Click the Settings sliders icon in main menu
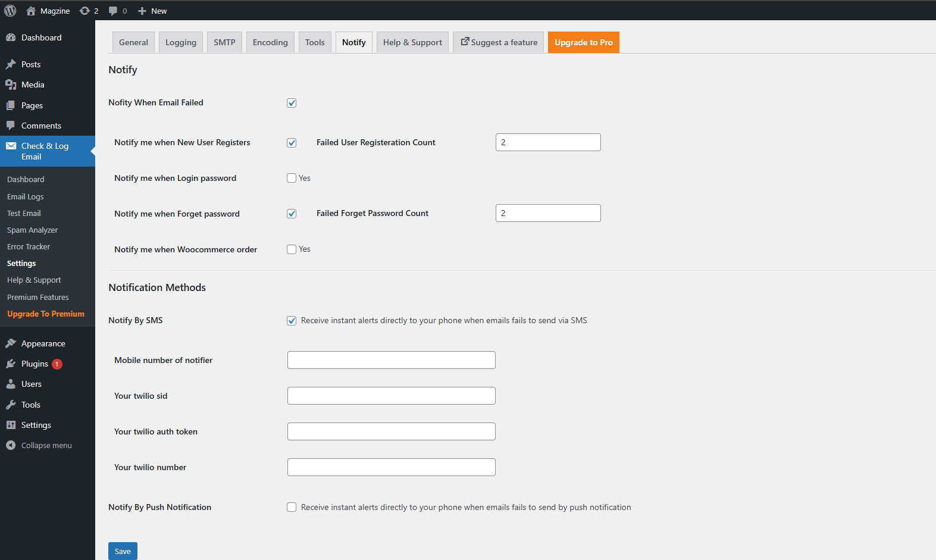The height and width of the screenshot is (560, 936). point(11,425)
